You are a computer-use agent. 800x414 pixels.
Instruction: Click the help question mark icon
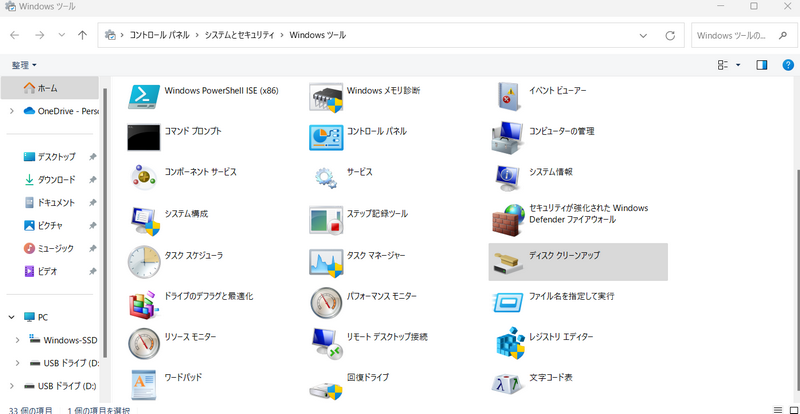[x=788, y=65]
